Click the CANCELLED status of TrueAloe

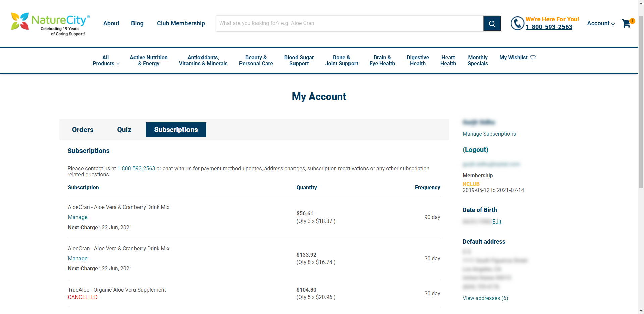[x=83, y=297]
